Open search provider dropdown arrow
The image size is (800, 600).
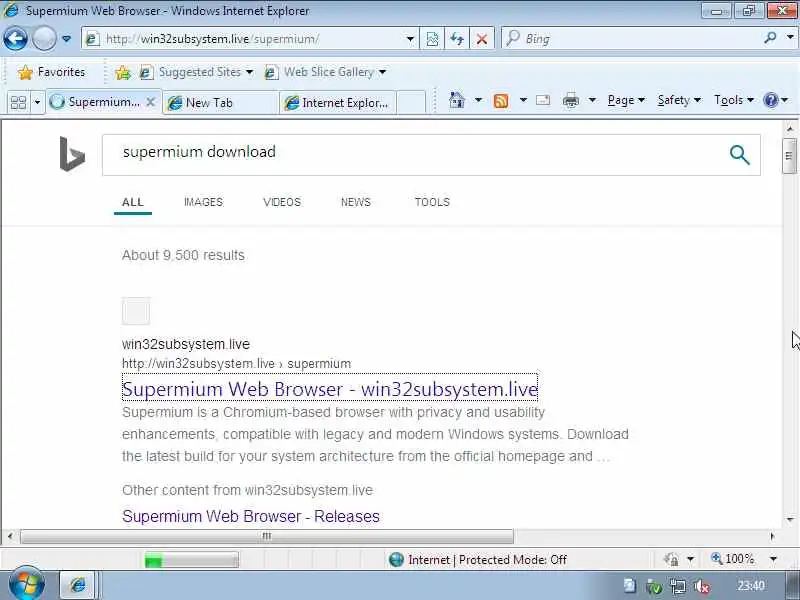(790, 38)
